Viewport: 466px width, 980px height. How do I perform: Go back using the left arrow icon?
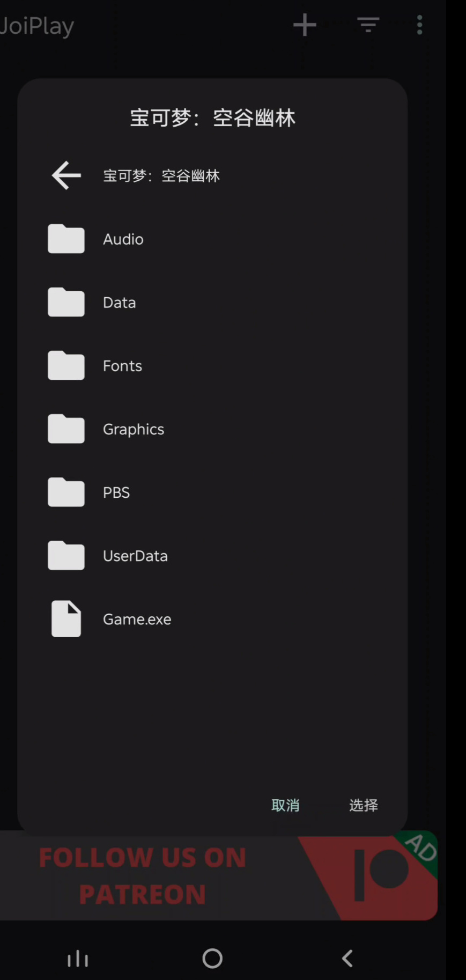66,175
